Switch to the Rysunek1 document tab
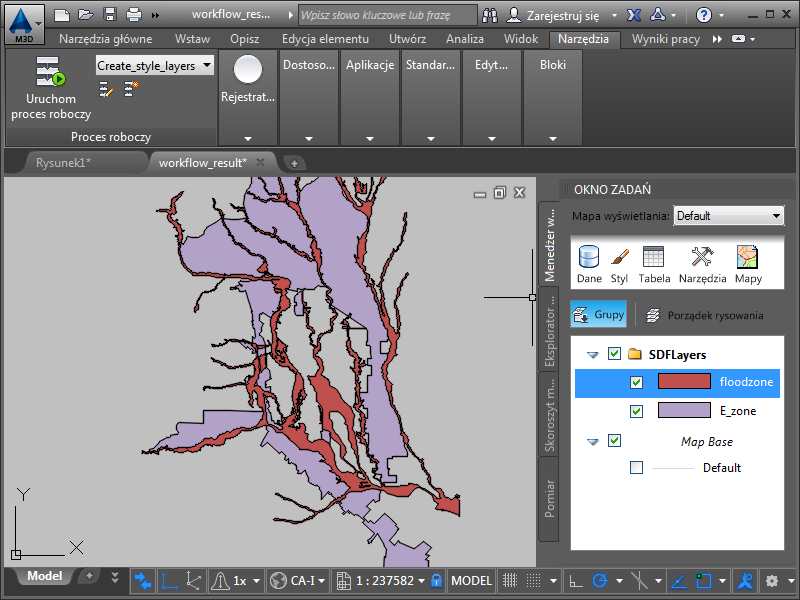This screenshot has height=600, width=800. pos(63,162)
